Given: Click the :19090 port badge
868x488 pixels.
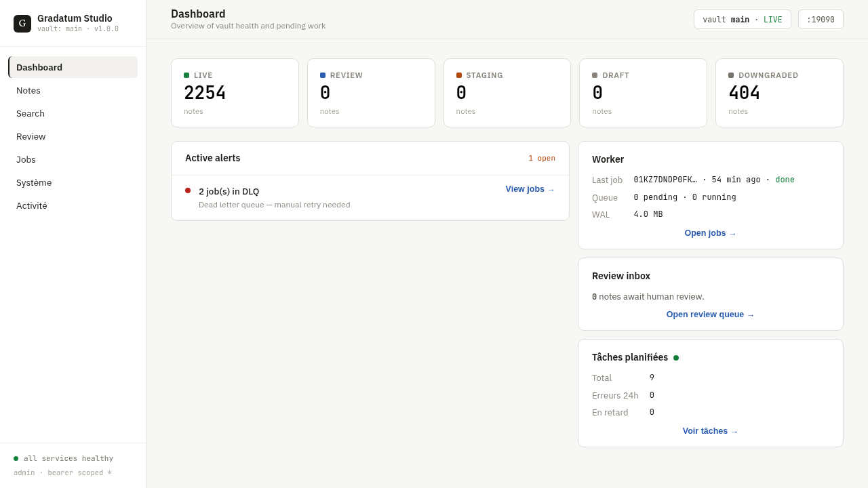Looking at the screenshot, I should tap(821, 20).
